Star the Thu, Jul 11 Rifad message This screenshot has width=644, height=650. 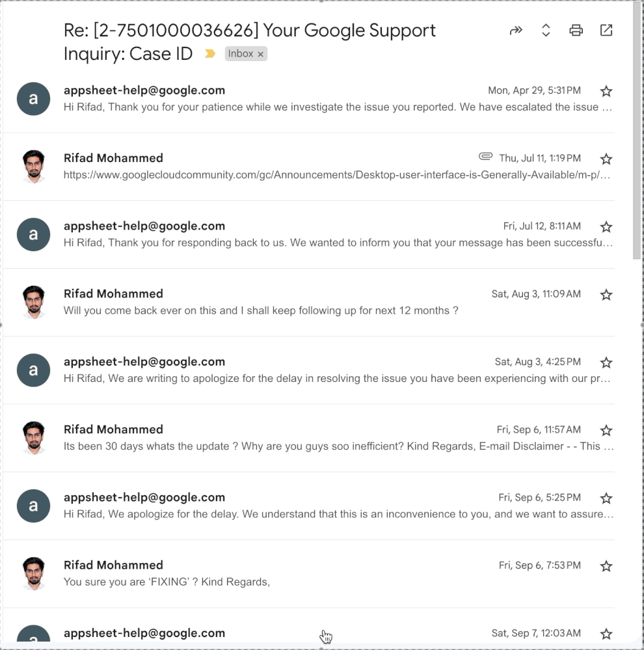pyautogui.click(x=606, y=159)
